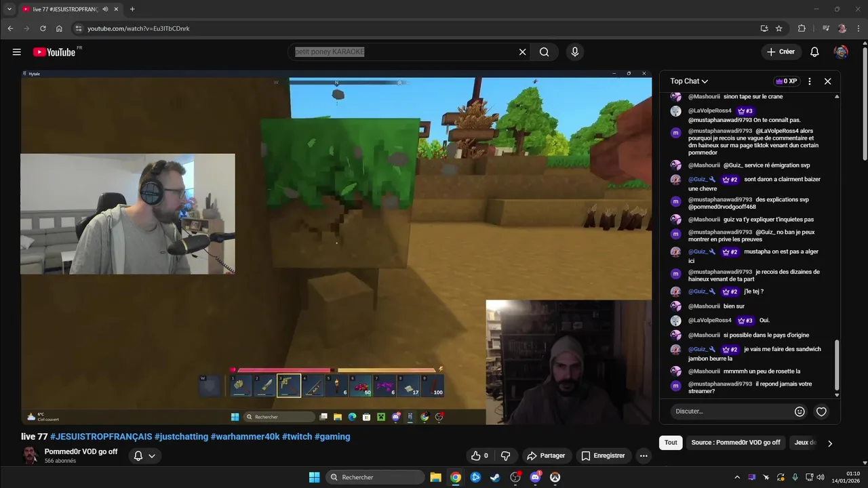Open YouTube account avatar menu
The height and width of the screenshot is (488, 868).
(x=841, y=52)
